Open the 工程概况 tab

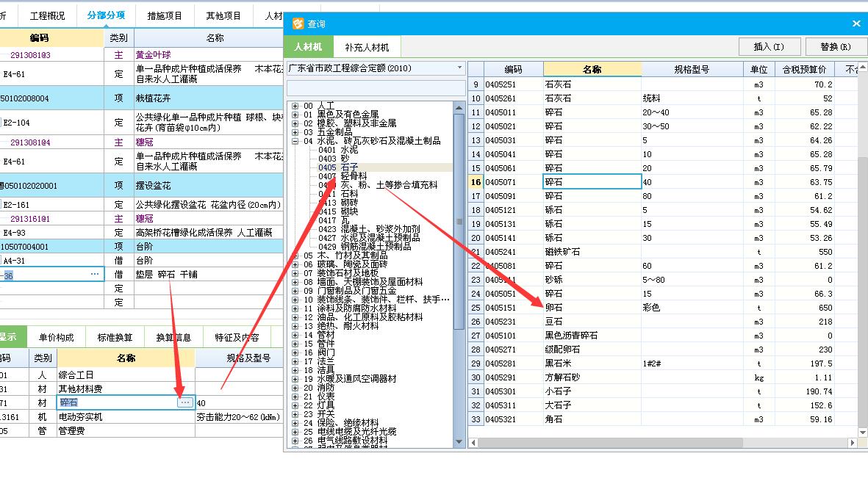[47, 15]
